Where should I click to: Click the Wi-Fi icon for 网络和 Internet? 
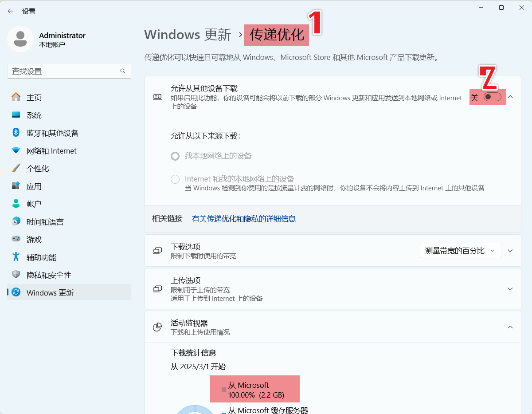pyautogui.click(x=16, y=150)
